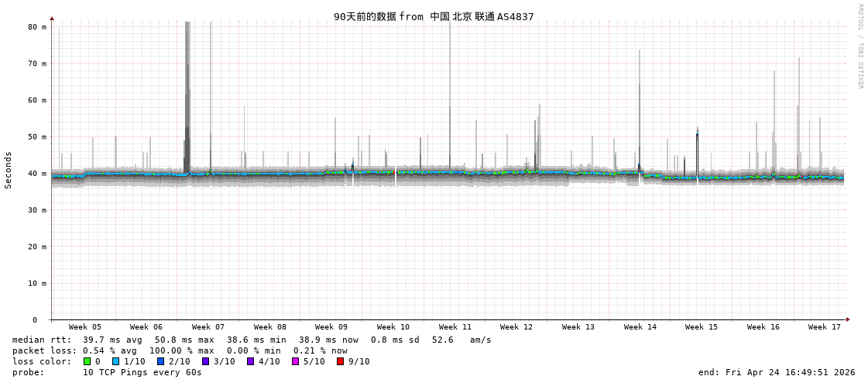
Task: Click the median rtt statistics line
Action: click(x=252, y=340)
